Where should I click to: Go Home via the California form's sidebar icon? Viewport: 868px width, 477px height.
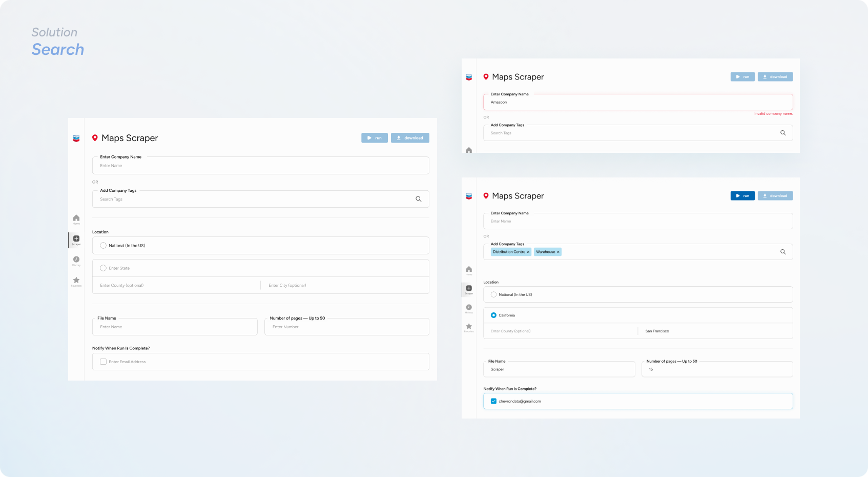pos(468,269)
